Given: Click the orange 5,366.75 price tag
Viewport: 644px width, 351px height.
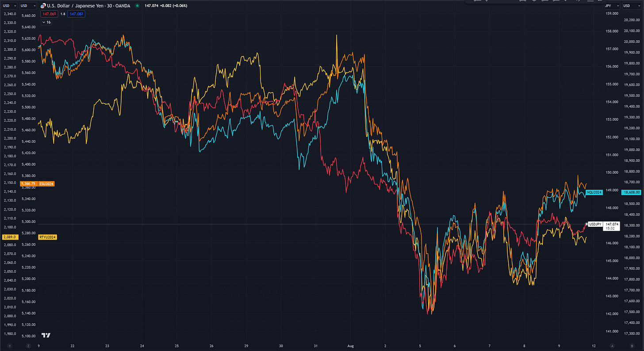Looking at the screenshot, I should [29, 183].
